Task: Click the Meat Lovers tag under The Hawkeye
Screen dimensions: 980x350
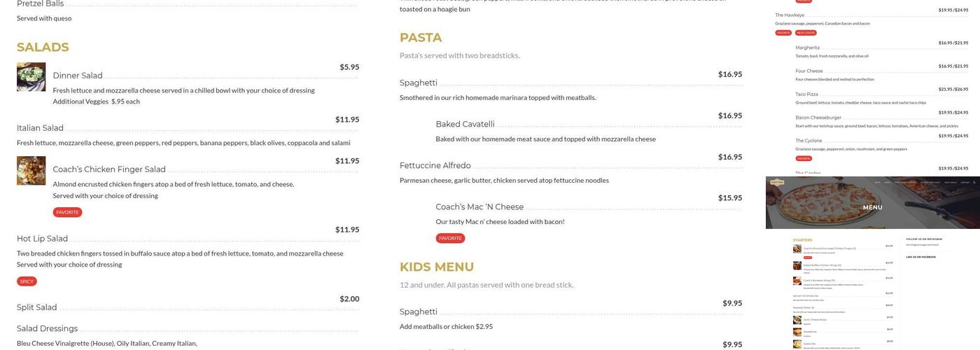Action: (806, 33)
